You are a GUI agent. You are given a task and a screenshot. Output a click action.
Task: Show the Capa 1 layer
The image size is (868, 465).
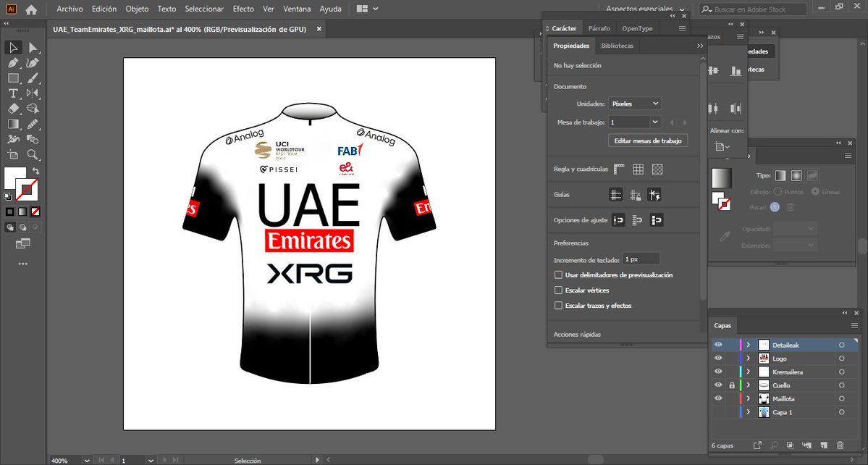click(718, 412)
